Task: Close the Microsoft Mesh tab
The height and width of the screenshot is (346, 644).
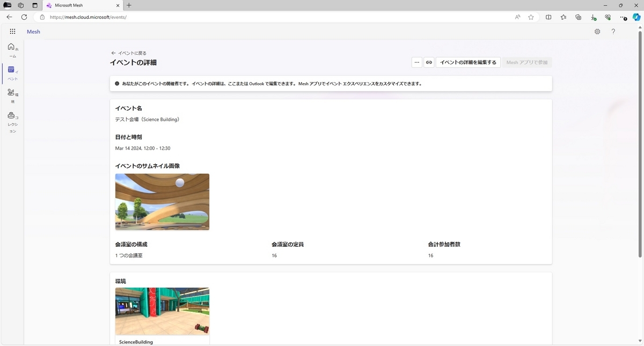Action: pyautogui.click(x=118, y=5)
